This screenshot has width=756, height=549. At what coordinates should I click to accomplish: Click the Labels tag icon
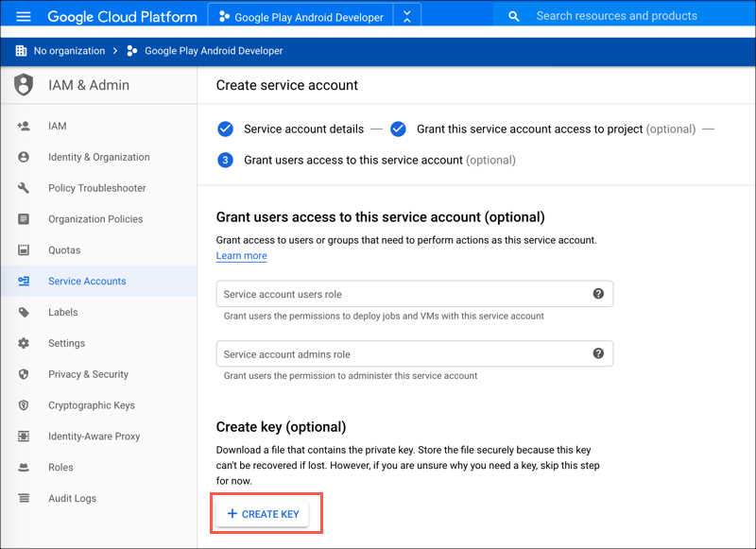coord(24,312)
